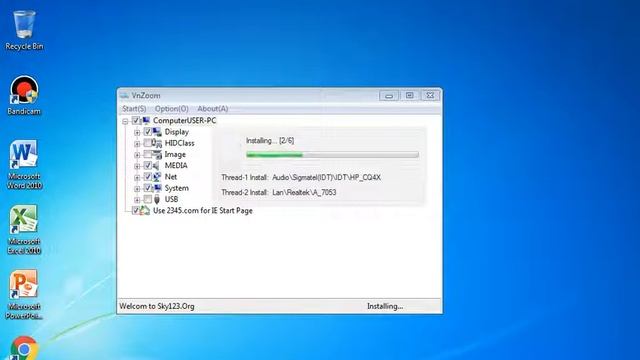Select the System tree item label

(x=177, y=188)
